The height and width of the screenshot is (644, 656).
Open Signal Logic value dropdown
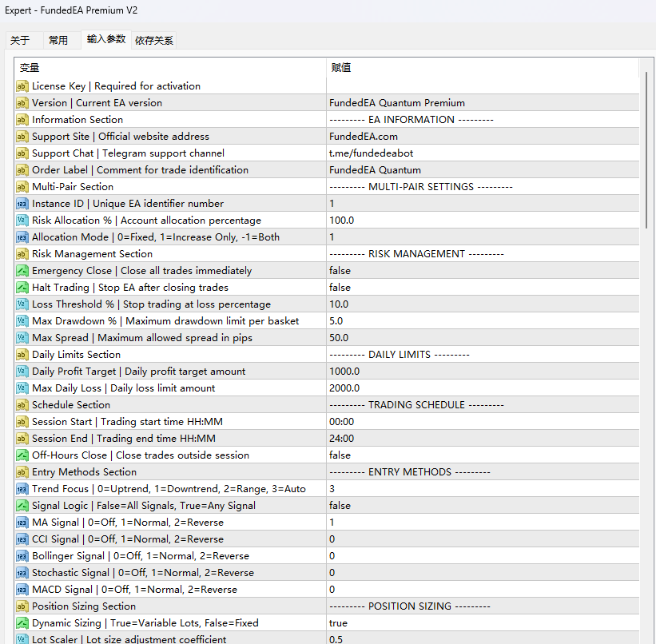(x=483, y=506)
